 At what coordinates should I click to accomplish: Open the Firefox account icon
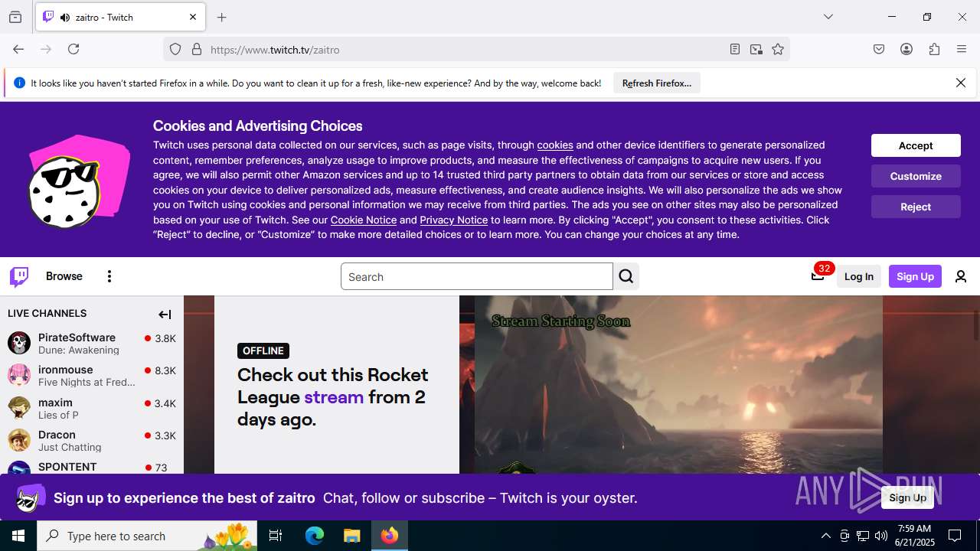pyautogui.click(x=906, y=49)
